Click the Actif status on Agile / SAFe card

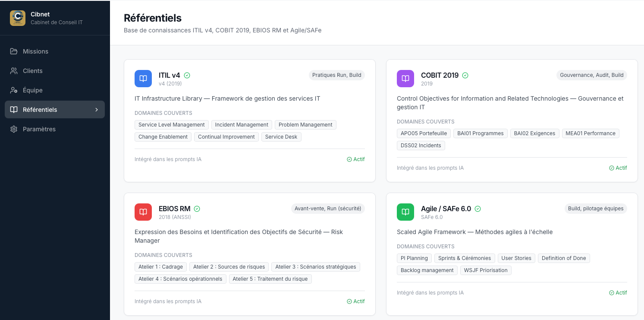pyautogui.click(x=618, y=293)
